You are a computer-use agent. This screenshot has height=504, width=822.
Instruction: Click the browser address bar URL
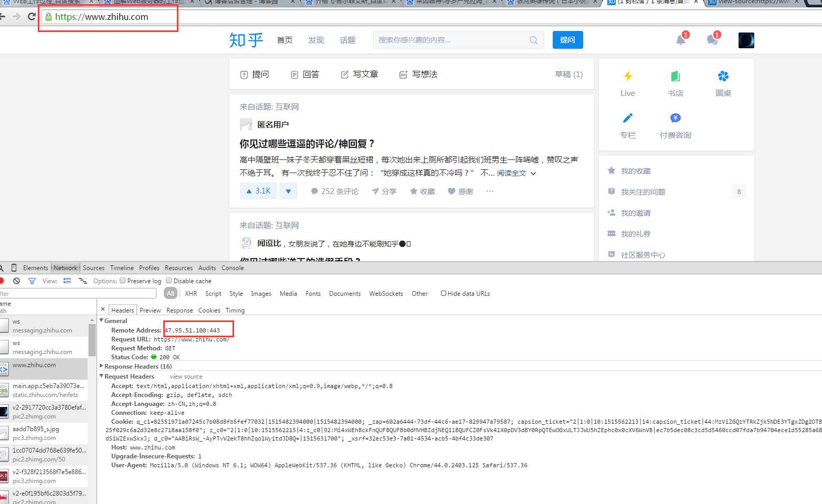coord(101,17)
